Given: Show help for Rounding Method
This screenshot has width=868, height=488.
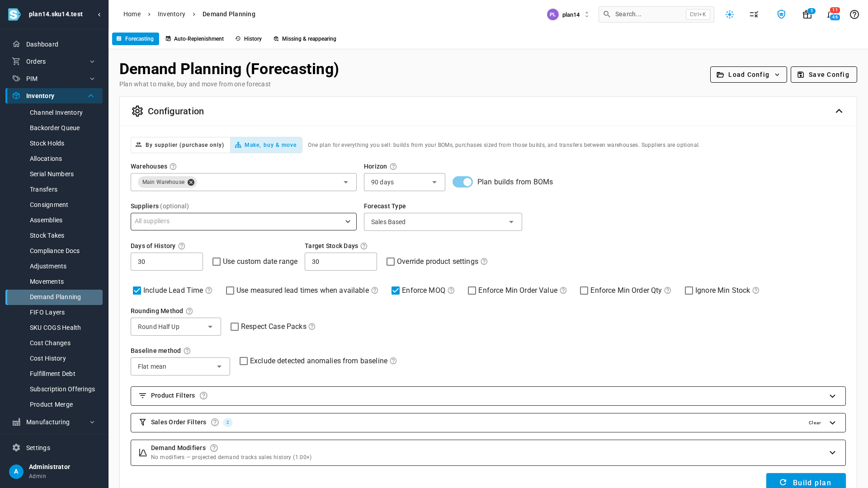Looking at the screenshot, I should click(x=189, y=311).
